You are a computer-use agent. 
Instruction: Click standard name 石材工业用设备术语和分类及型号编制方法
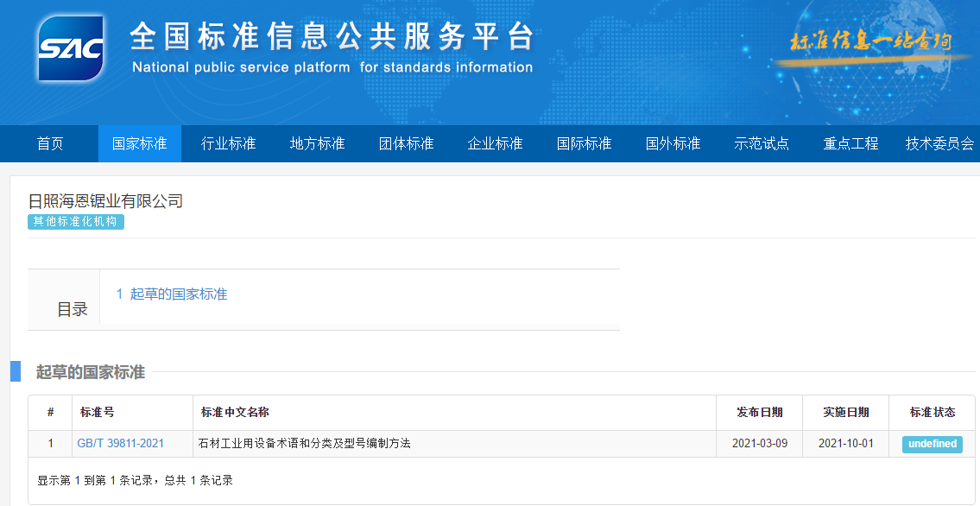305,444
